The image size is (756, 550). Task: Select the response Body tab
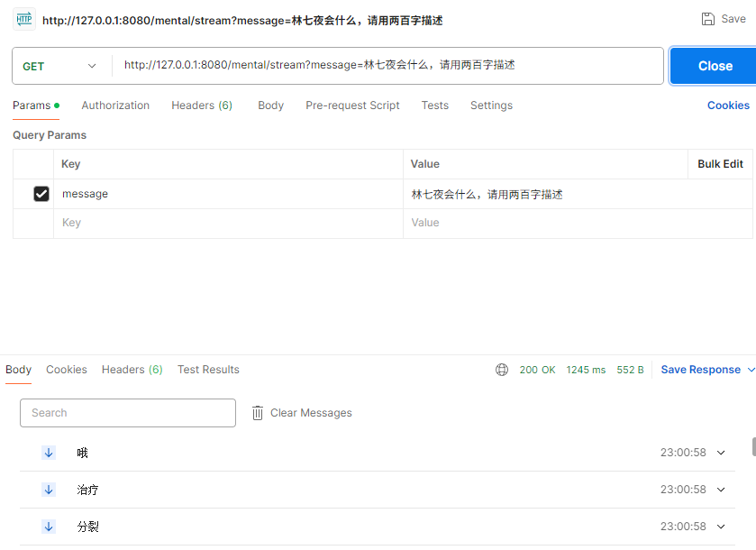click(18, 370)
